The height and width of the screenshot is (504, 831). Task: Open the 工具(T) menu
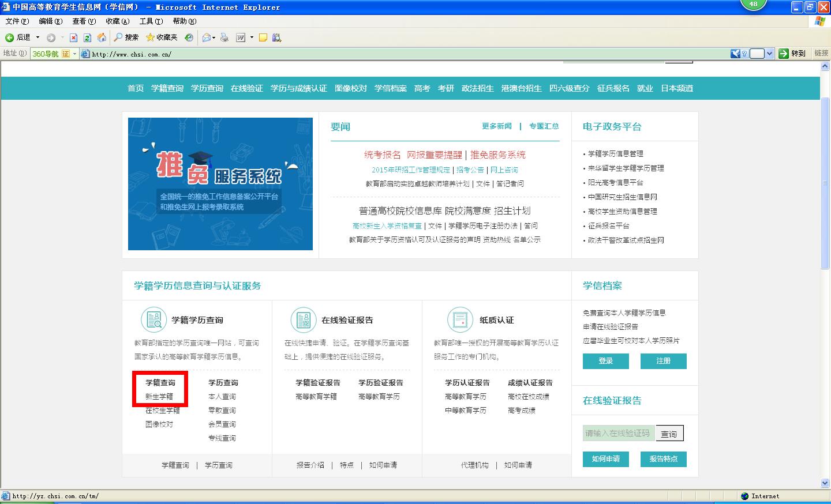pyautogui.click(x=151, y=21)
